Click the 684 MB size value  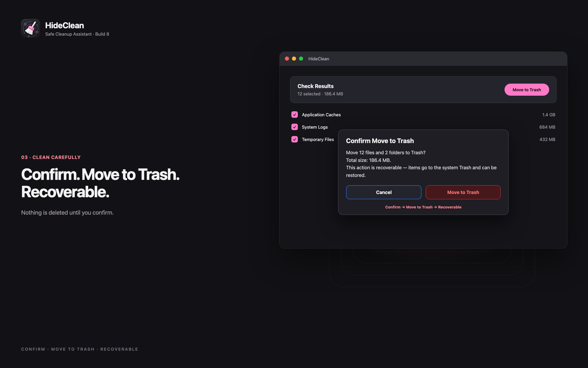click(547, 127)
